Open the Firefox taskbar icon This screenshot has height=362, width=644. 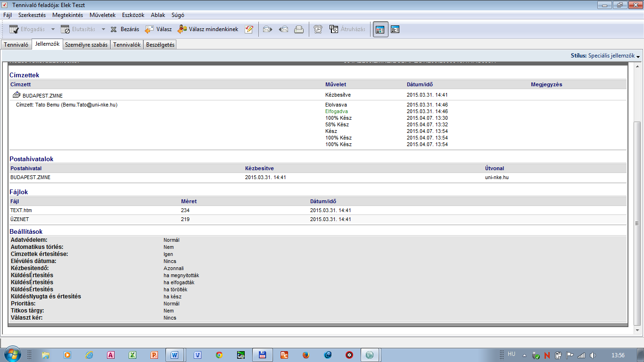point(306,355)
